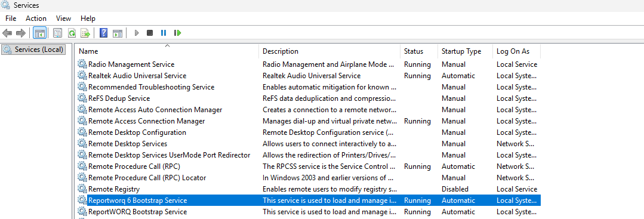Image resolution: width=644 pixels, height=219 pixels.
Task: Click gear icon for ReFS Dedup Service
Action: (x=82, y=98)
